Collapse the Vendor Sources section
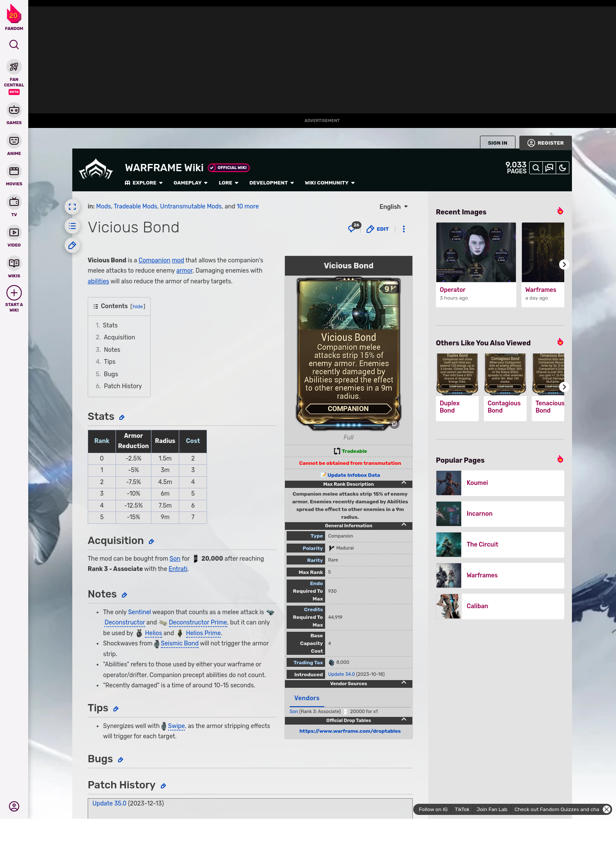This screenshot has width=616, height=856. tap(403, 683)
